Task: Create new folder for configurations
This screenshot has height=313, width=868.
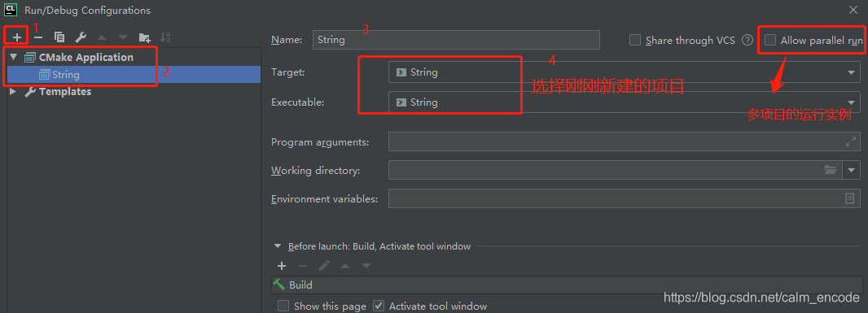Action: click(144, 37)
